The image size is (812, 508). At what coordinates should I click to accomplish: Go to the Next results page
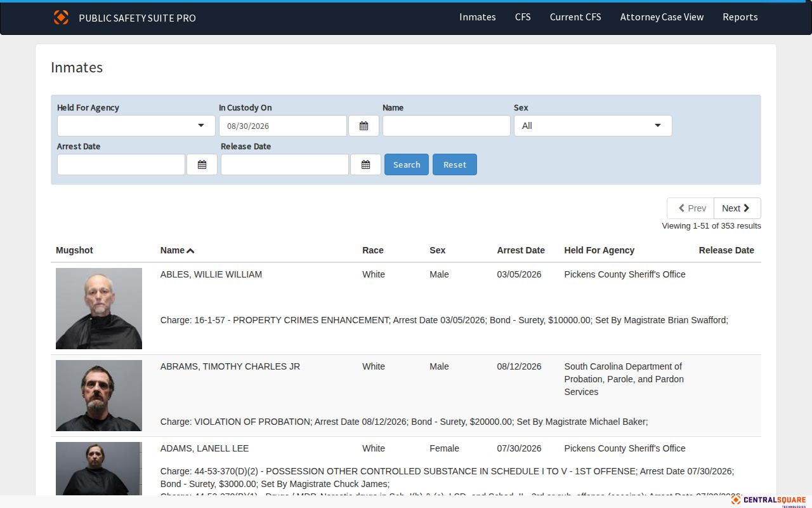point(737,208)
